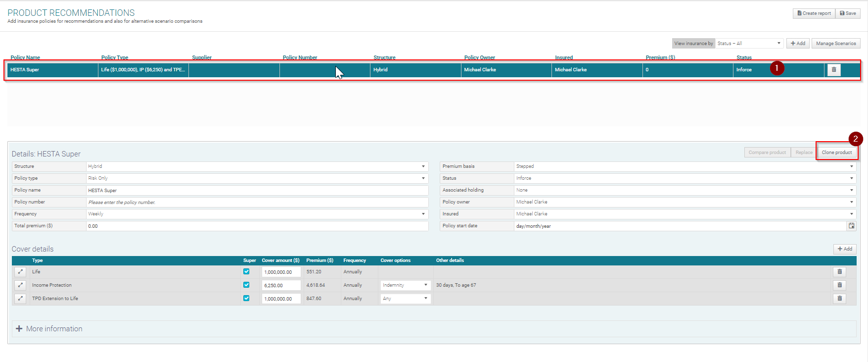
Task: Open the View insurance by status filter
Action: tap(749, 44)
